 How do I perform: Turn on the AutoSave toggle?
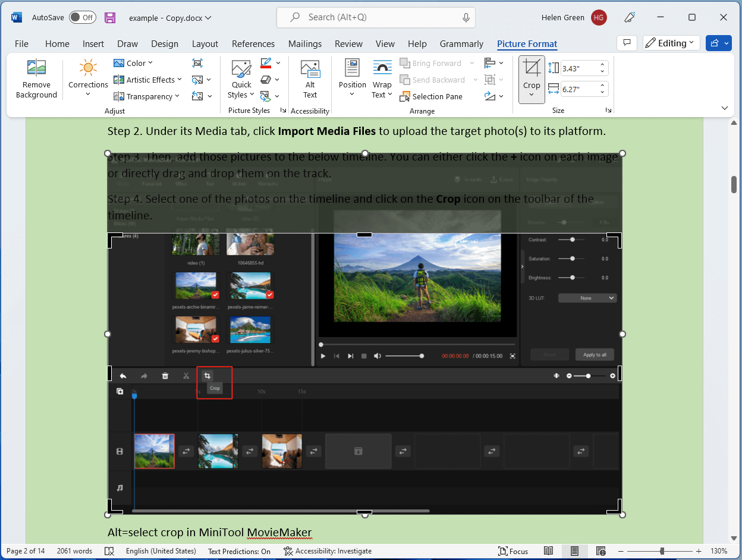[82, 17]
